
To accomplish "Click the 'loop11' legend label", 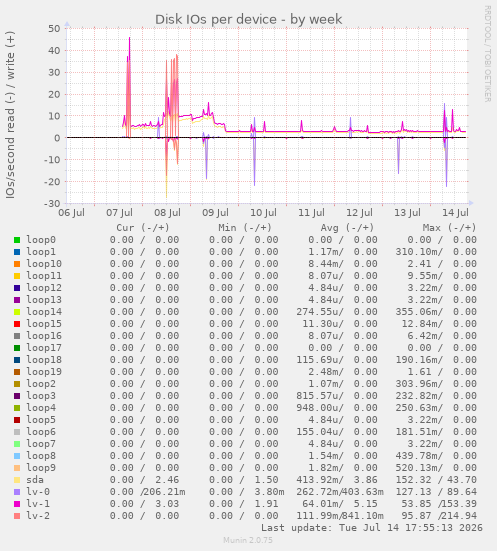I will pyautogui.click(x=44, y=276).
